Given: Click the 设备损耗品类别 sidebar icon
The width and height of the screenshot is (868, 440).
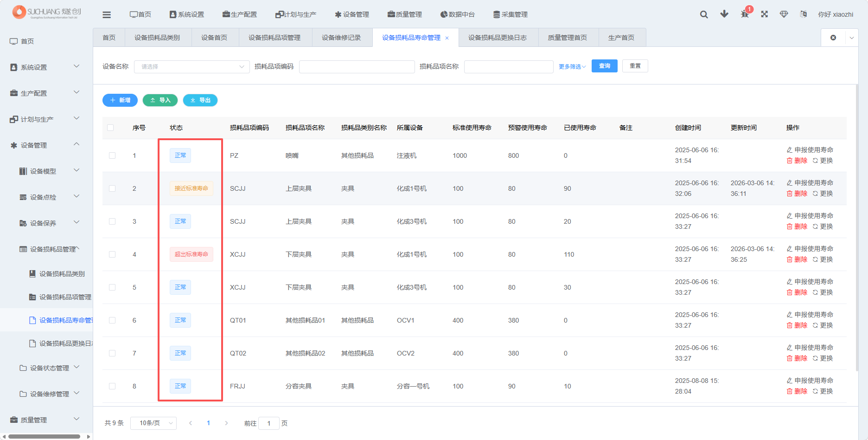Looking at the screenshot, I should pyautogui.click(x=32, y=274).
